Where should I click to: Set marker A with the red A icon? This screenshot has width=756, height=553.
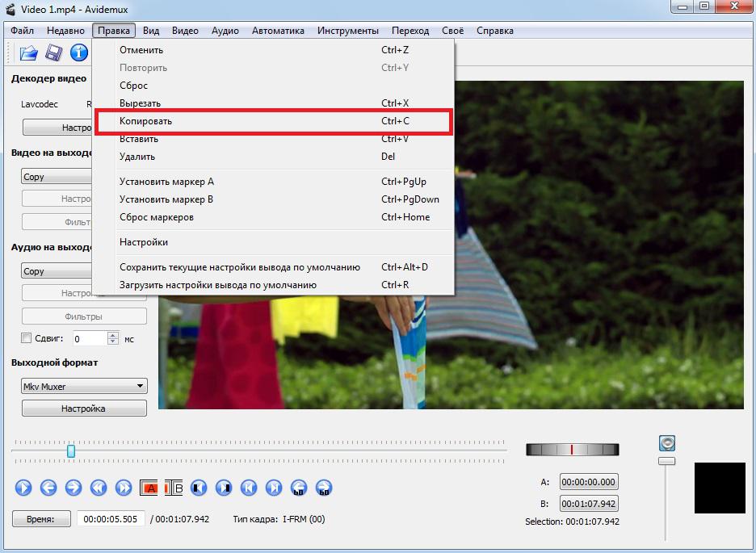149,488
